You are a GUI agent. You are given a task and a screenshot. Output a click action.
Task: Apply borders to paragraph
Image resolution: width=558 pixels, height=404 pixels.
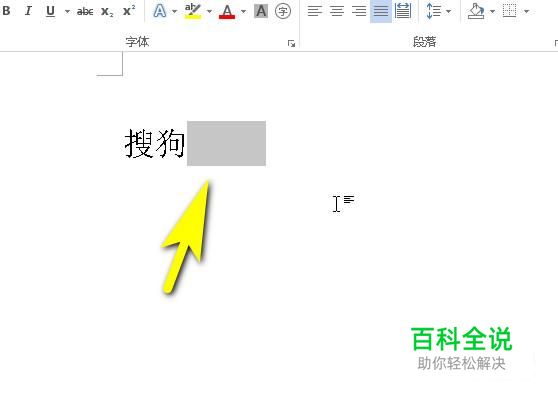point(509,11)
